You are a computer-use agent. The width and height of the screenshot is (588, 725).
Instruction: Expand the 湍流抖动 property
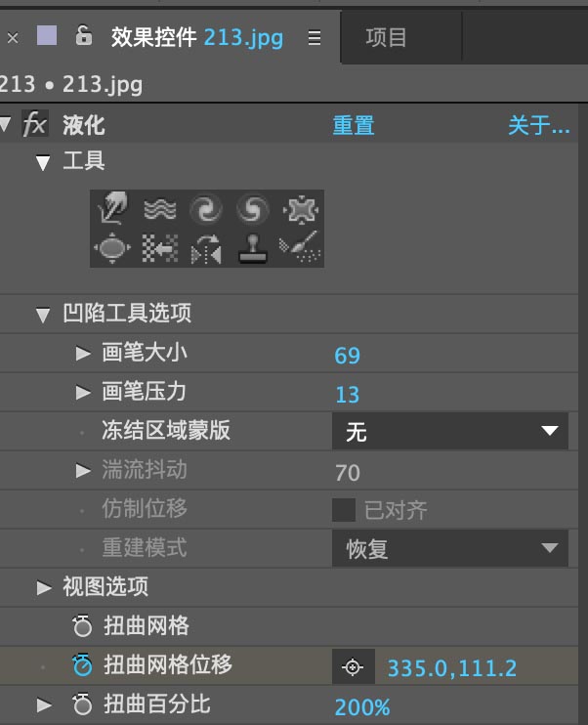(83, 471)
